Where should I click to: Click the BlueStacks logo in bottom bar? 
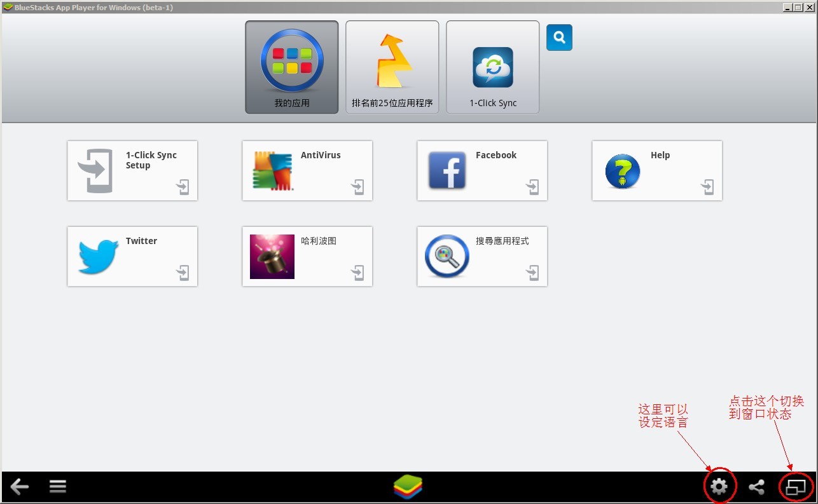pyautogui.click(x=408, y=487)
